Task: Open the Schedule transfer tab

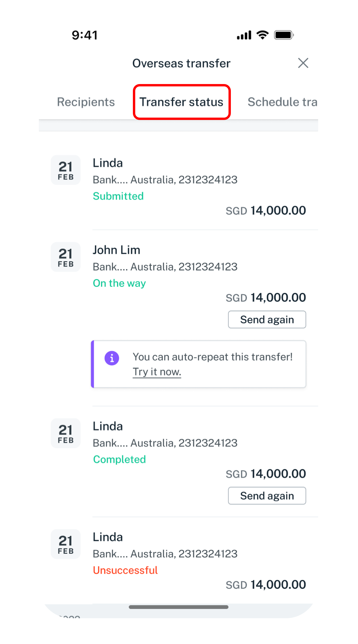Action: pyautogui.click(x=282, y=102)
